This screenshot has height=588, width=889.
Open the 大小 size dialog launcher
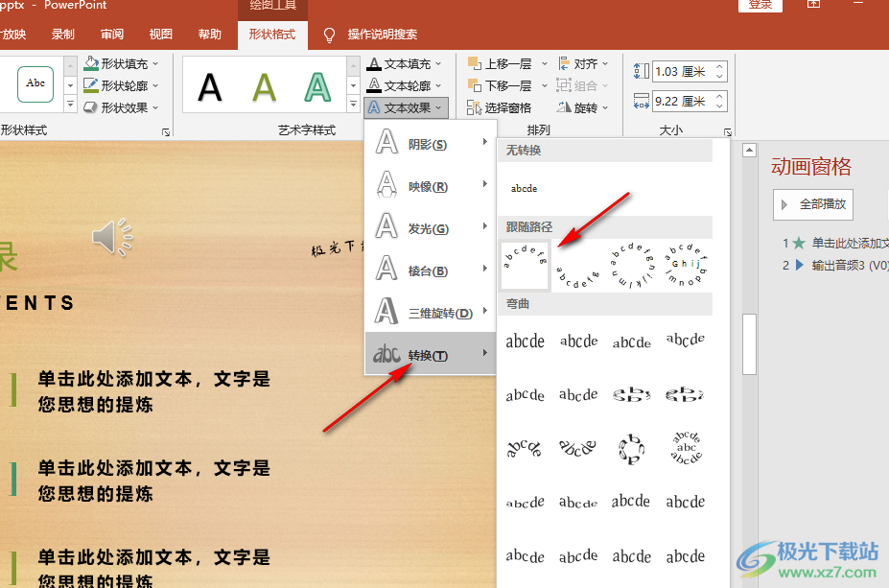[728, 132]
